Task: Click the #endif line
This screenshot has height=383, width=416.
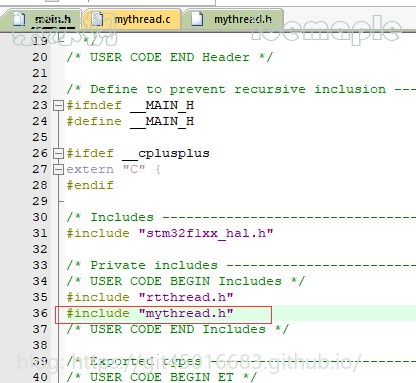Action: (90, 185)
